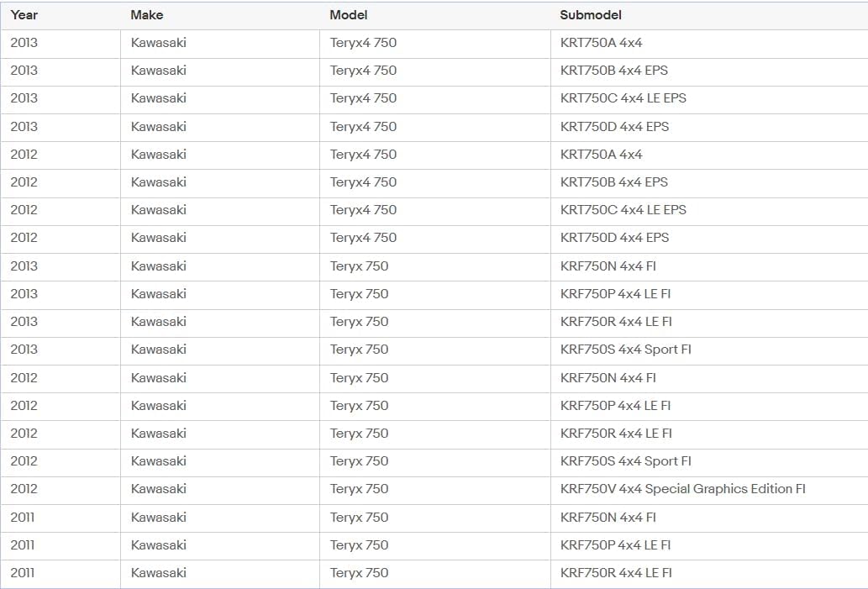Select 2011 submodel KRF750P 4x4 LE FI
Screen dimensions: 868x589
click(x=615, y=544)
